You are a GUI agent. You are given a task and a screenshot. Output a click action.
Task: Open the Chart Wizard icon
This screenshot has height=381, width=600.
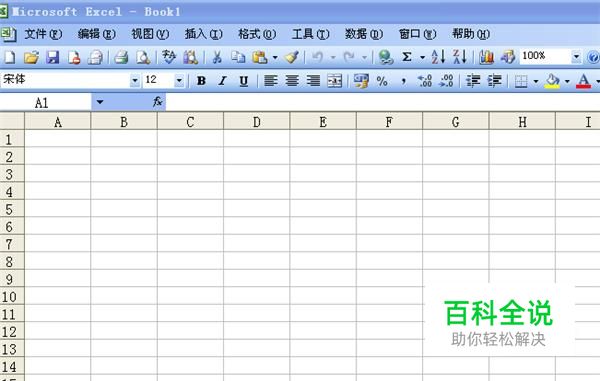(486, 57)
